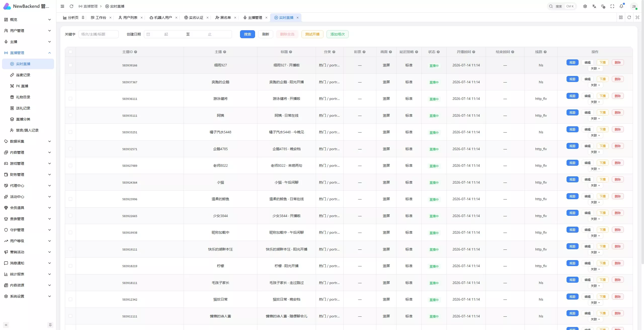Click the help icon beside 状态 header
The width and height of the screenshot is (644, 330).
click(438, 52)
